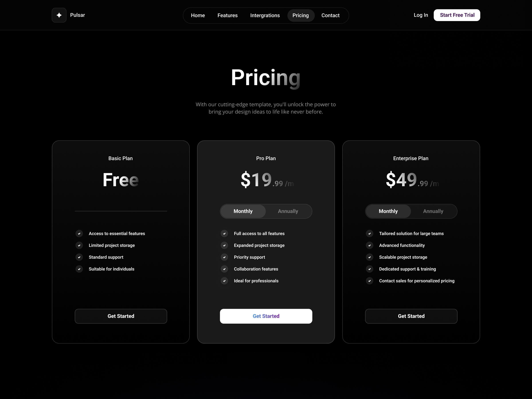The image size is (532, 399).
Task: Click Get Started on Enterprise Plan
Action: pos(411,316)
